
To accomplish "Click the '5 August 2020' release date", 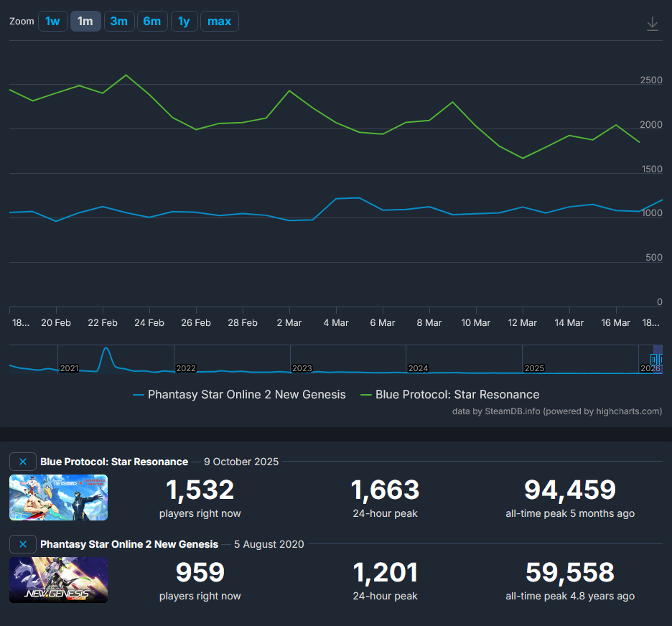I will pyautogui.click(x=269, y=544).
